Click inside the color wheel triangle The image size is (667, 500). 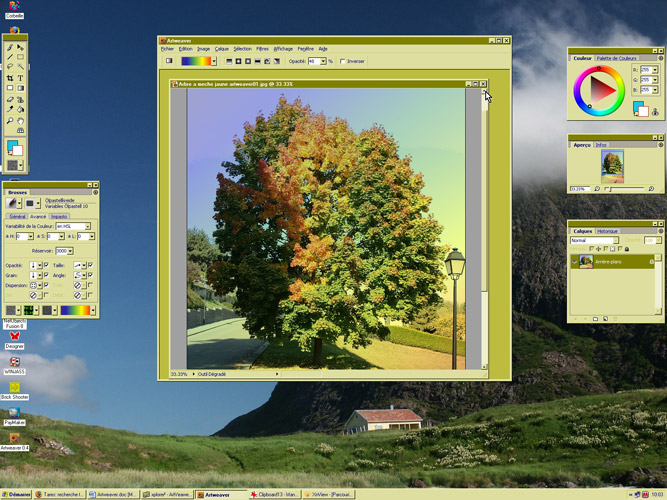pyautogui.click(x=599, y=91)
